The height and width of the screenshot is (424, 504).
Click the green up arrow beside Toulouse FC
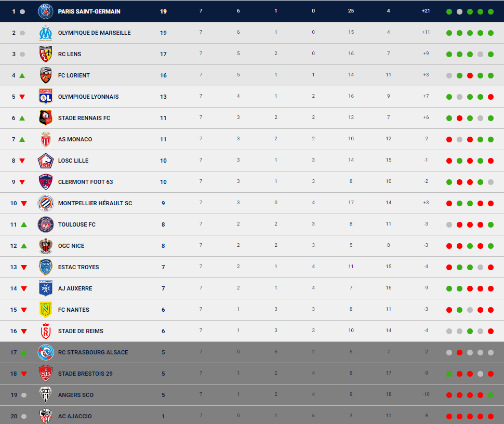pyautogui.click(x=24, y=224)
